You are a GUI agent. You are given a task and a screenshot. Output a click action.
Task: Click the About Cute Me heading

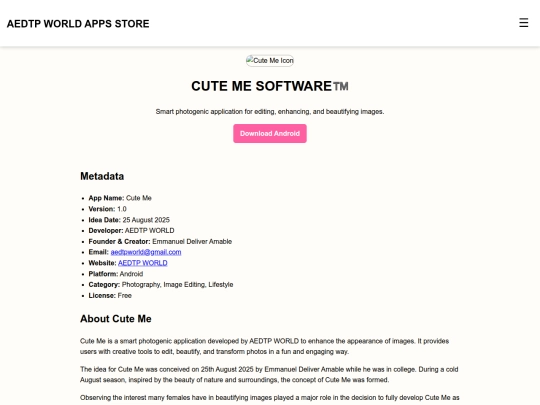pyautogui.click(x=116, y=319)
